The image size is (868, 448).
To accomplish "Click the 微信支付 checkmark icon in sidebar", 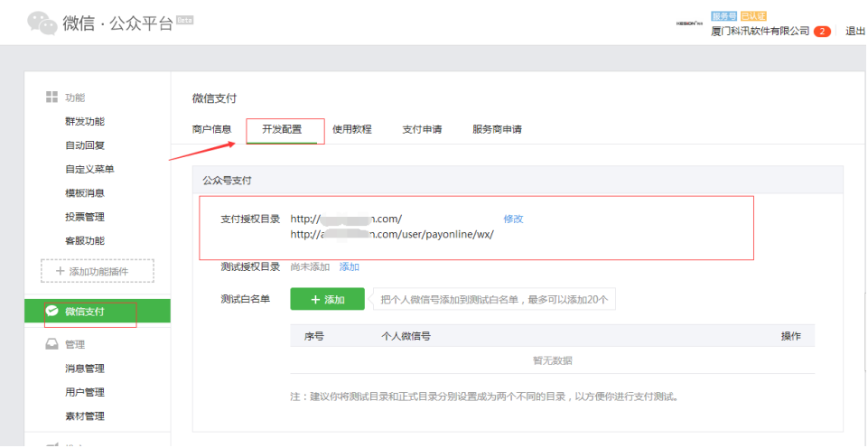I will click(x=52, y=312).
